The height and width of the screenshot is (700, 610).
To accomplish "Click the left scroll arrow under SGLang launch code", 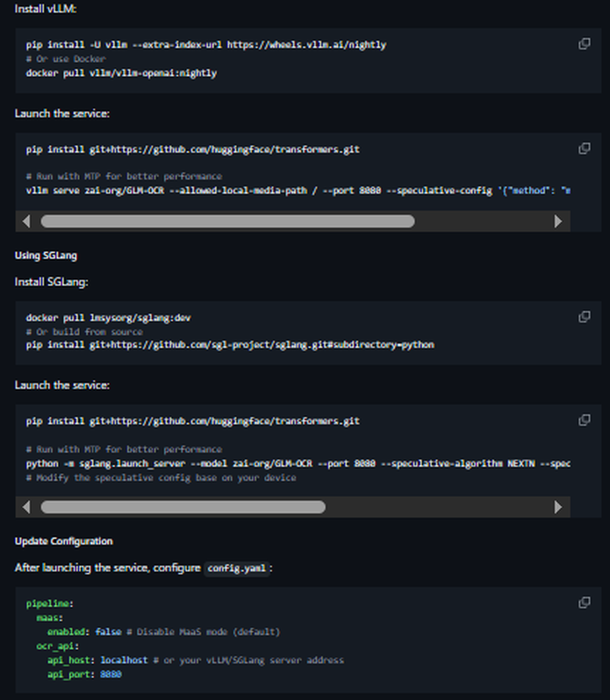I will [27, 507].
